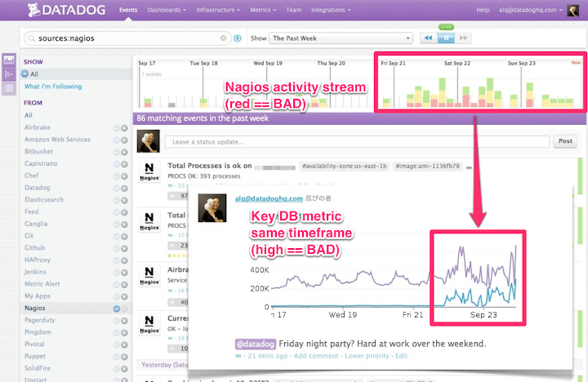Open the alq@datadoghq.com account dropdown
The image size is (588, 382).
coord(531,10)
